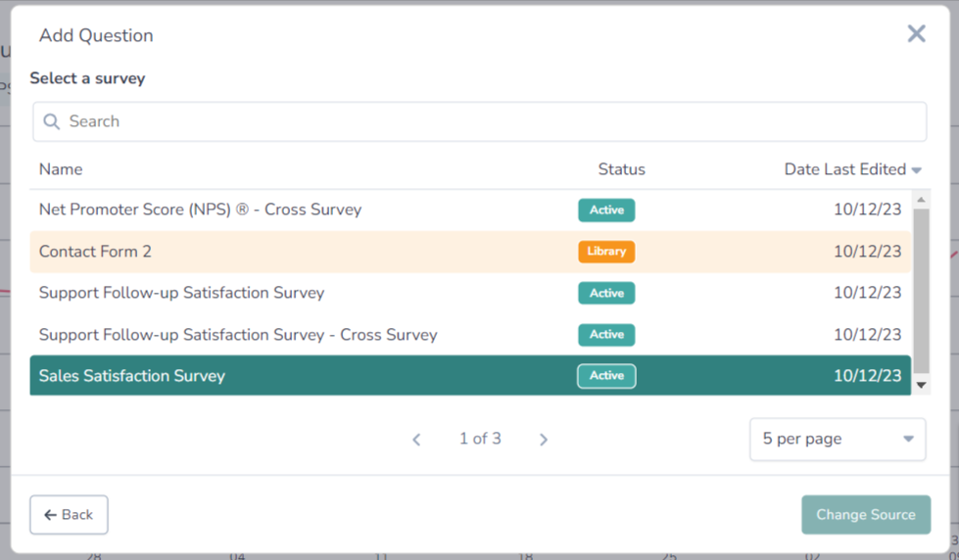Click the magnifier search icon

[51, 121]
